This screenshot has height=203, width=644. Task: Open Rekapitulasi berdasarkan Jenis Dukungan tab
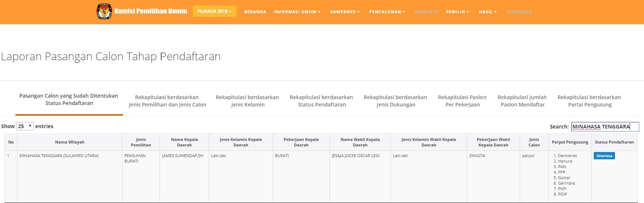(x=395, y=101)
